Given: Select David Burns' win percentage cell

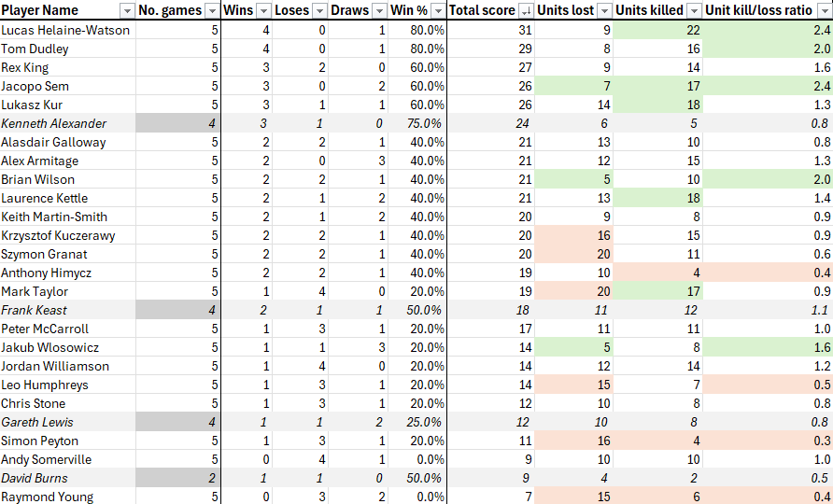Looking at the screenshot, I should [417, 478].
